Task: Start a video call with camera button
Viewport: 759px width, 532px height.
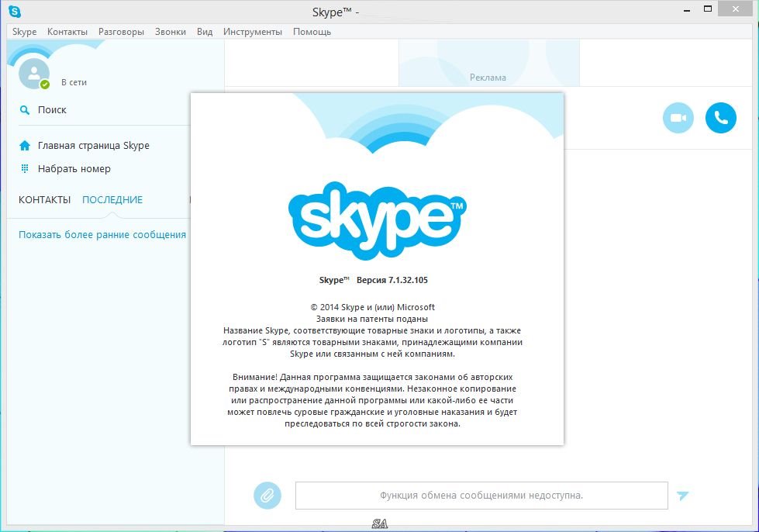Action: 678,118
